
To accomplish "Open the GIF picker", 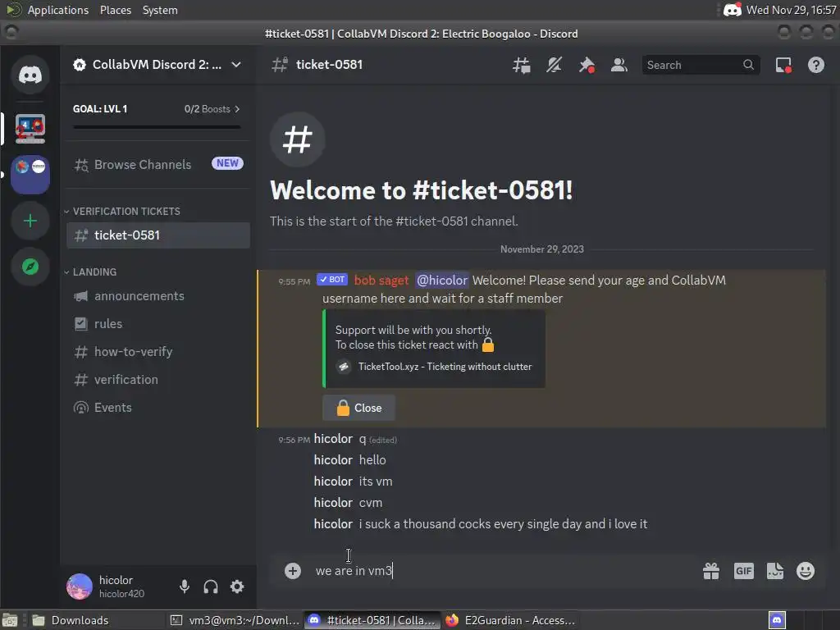I will click(x=743, y=571).
